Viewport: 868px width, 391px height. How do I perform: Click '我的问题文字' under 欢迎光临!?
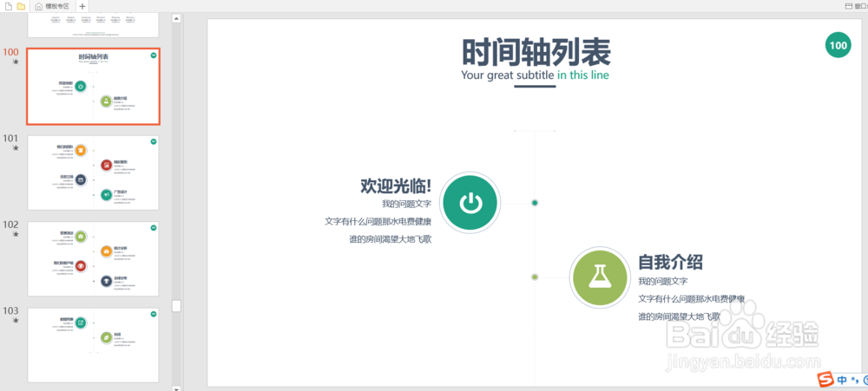click(x=406, y=204)
